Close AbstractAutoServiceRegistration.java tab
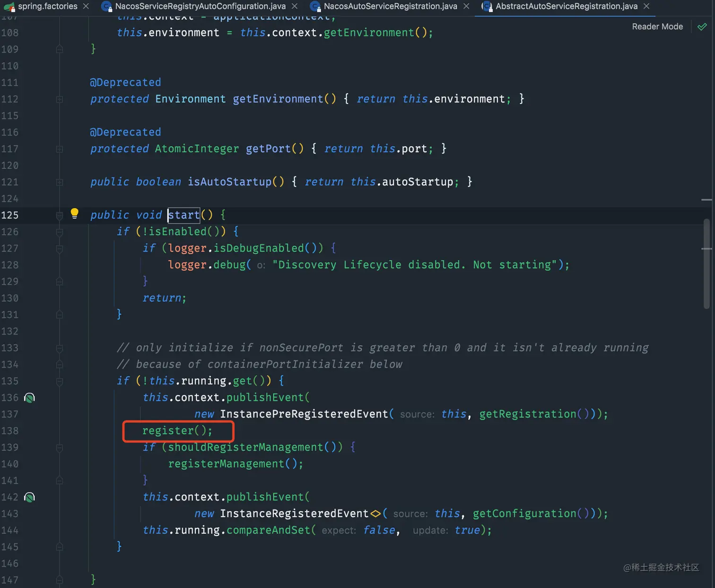Viewport: 715px width, 588px height. (646, 6)
